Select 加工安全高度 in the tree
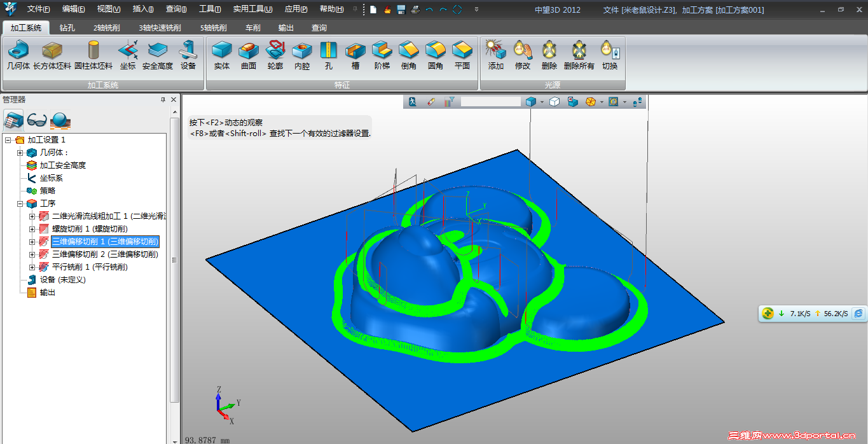The width and height of the screenshot is (868, 444). pyautogui.click(x=63, y=165)
